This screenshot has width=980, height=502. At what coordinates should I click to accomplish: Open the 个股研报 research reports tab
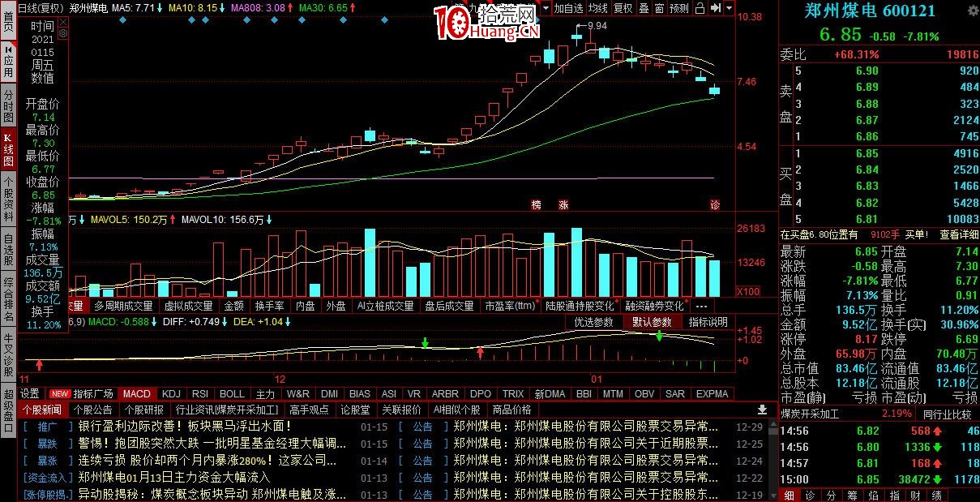pyautogui.click(x=143, y=410)
